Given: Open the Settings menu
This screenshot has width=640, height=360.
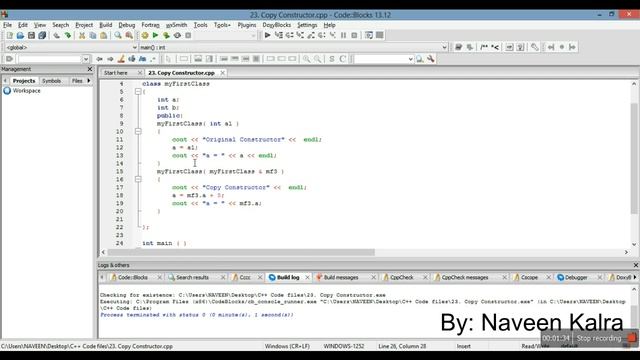Looking at the screenshot, I should [x=307, y=25].
